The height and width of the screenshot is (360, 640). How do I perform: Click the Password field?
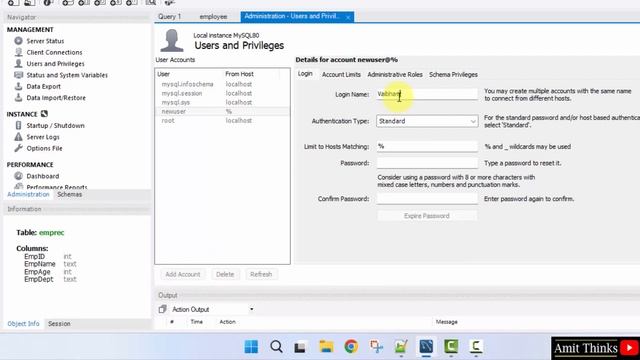pyautogui.click(x=427, y=163)
